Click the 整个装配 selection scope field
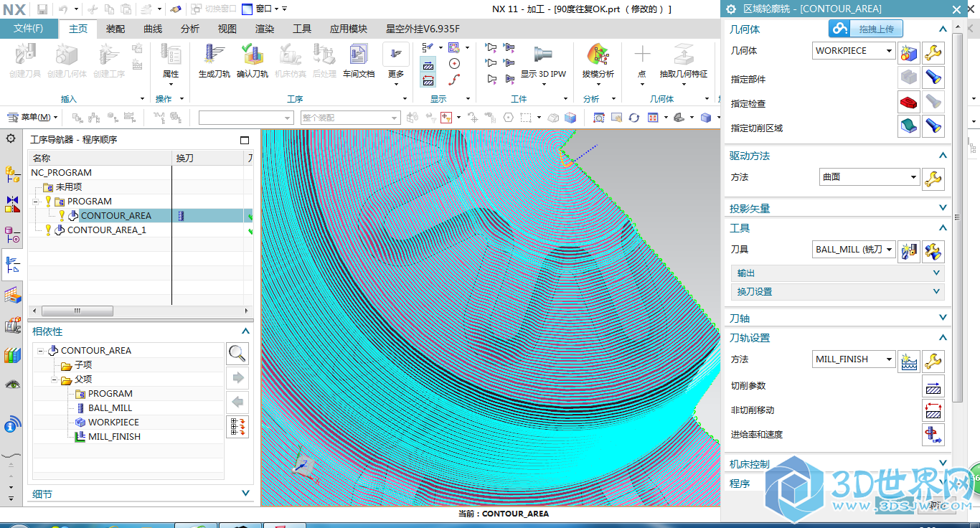 click(349, 118)
